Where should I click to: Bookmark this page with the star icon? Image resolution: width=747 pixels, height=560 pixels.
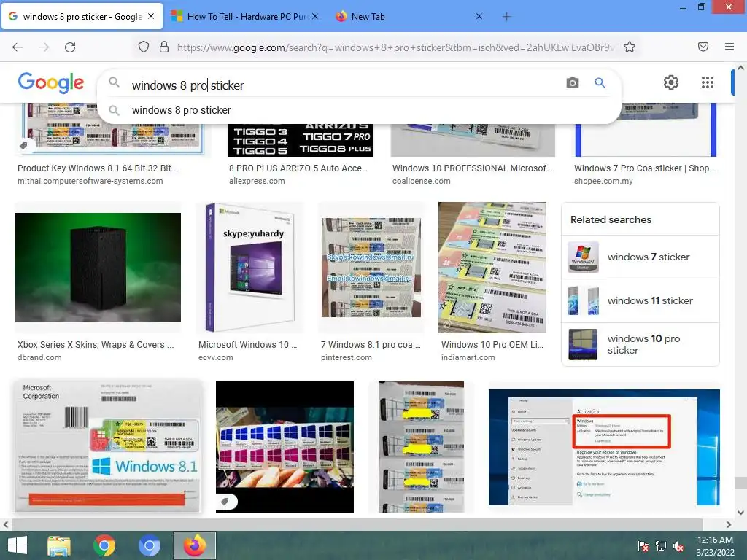[630, 47]
